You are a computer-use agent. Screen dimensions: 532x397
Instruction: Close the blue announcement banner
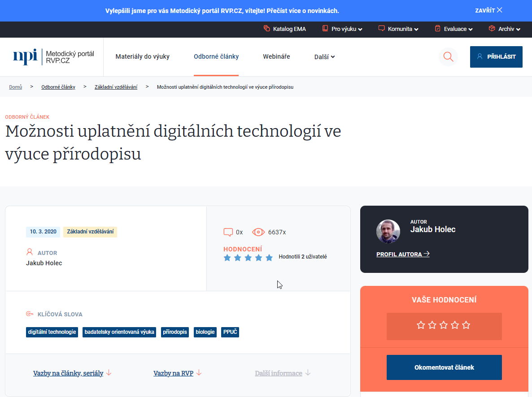coord(488,10)
